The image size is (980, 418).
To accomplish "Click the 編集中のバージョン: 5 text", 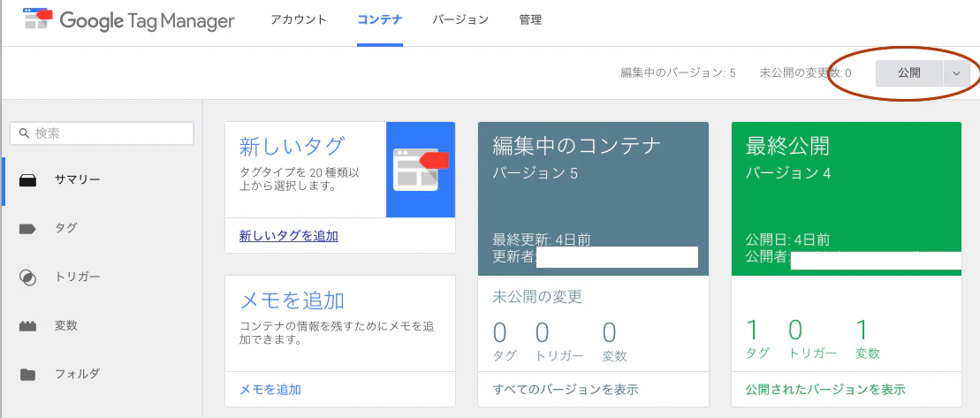I will pyautogui.click(x=678, y=73).
